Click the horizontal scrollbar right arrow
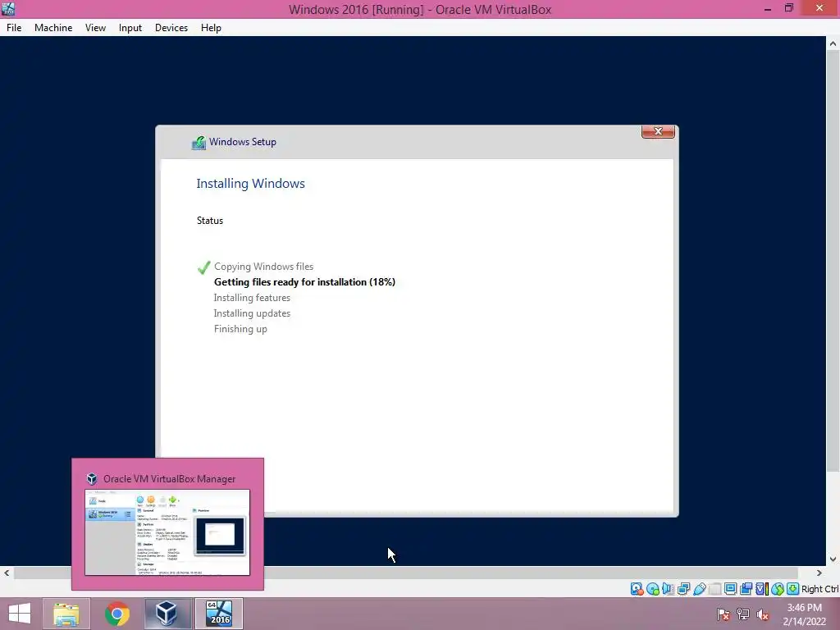This screenshot has height=630, width=840. coord(819,573)
